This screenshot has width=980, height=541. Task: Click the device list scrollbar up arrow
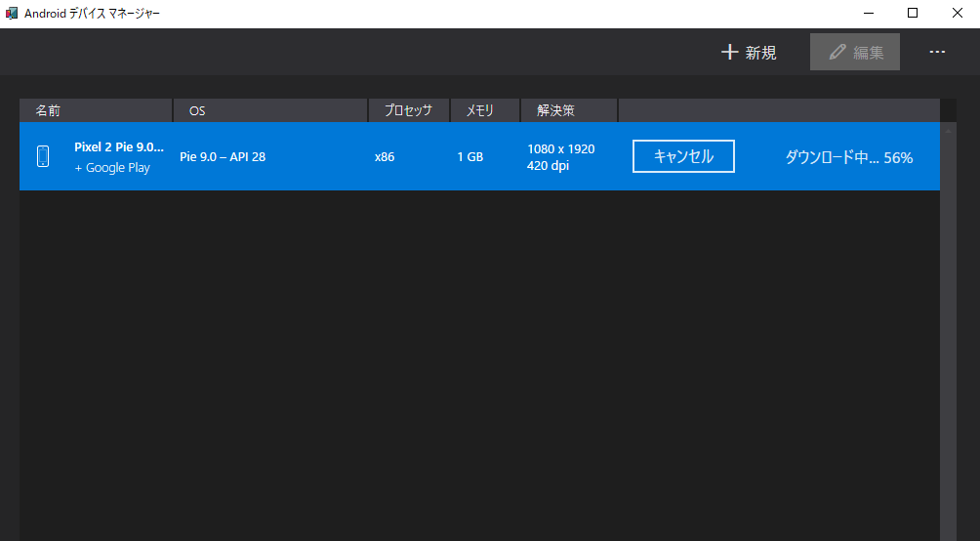click(x=948, y=130)
